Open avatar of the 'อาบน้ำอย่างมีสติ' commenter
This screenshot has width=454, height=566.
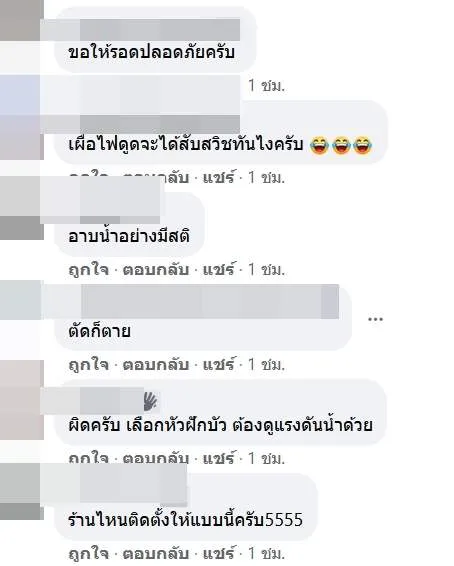point(22,208)
